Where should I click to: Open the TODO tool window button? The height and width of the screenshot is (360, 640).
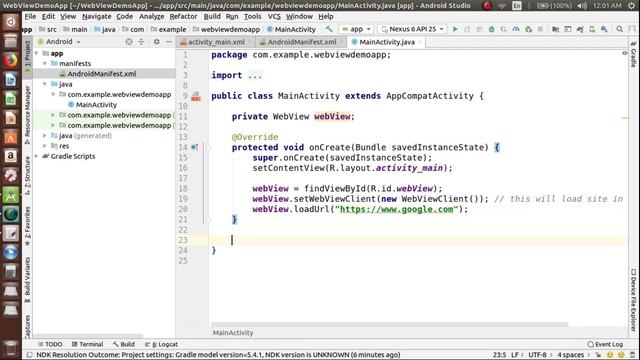click(x=50, y=344)
